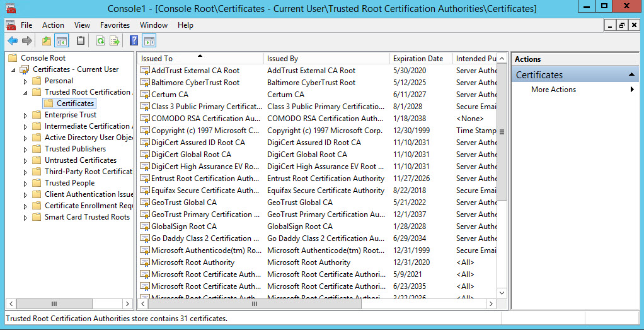Expand the Enterprise Trust node

25,115
